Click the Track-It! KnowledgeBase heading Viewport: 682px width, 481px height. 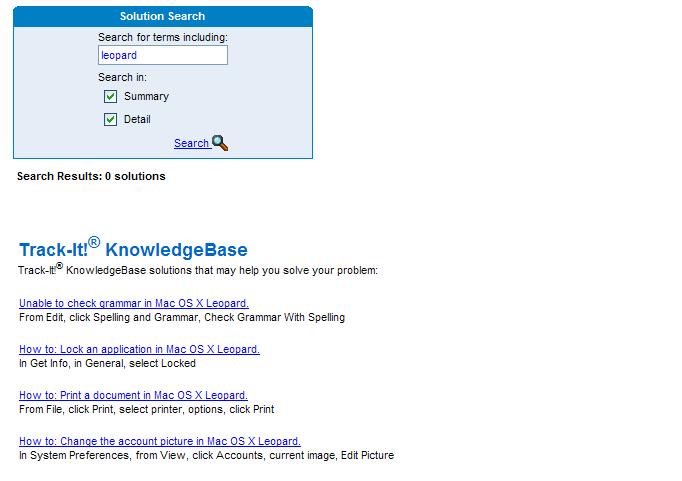click(133, 249)
